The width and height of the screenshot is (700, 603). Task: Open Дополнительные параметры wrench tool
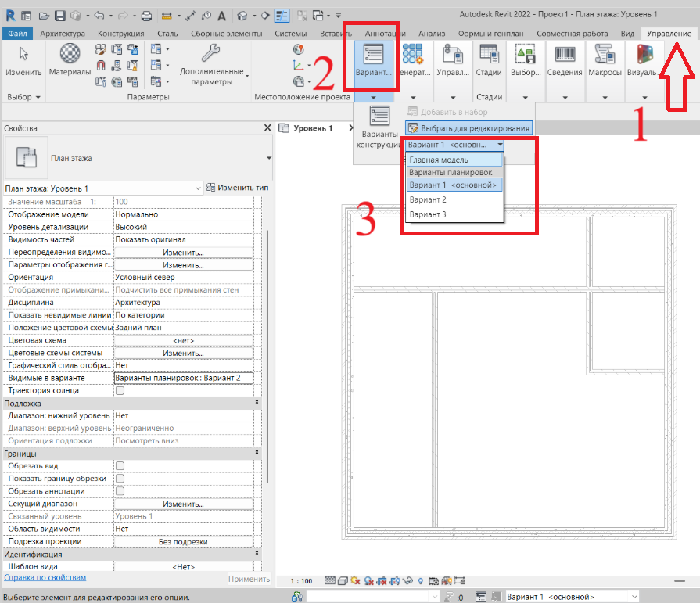point(210,52)
